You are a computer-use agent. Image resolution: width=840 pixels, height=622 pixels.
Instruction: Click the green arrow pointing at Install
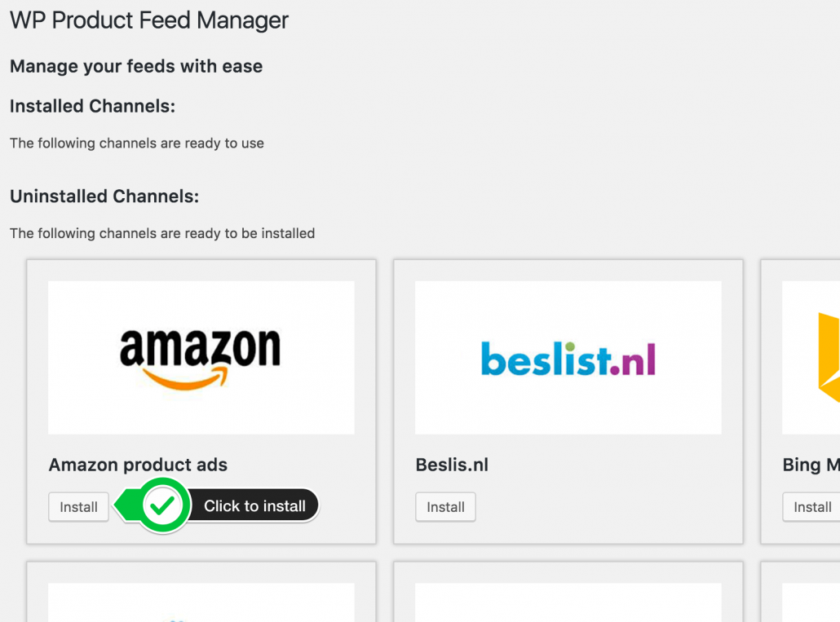[125, 506]
